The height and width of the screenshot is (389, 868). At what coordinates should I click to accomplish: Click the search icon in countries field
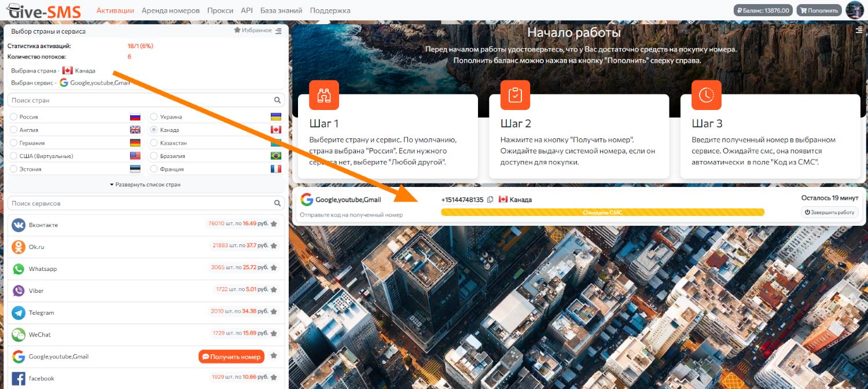tap(278, 100)
